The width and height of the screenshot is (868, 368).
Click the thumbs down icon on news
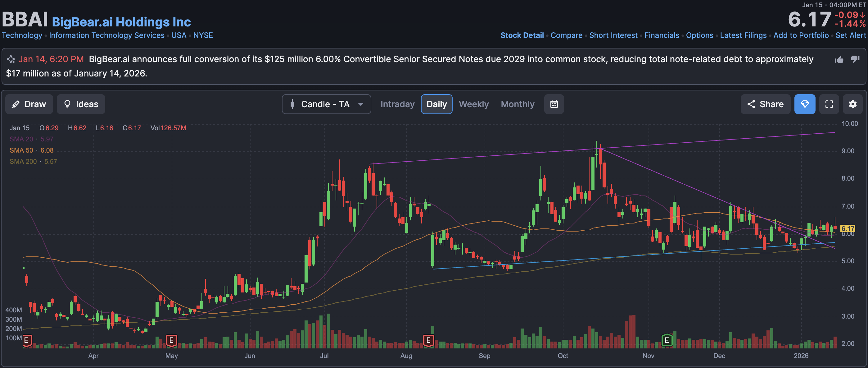coord(855,59)
